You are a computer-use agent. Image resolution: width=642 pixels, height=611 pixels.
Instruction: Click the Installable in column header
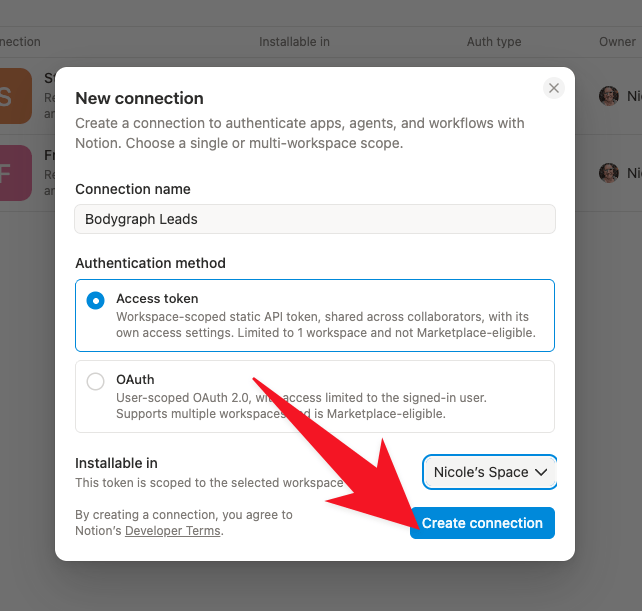[x=294, y=42]
